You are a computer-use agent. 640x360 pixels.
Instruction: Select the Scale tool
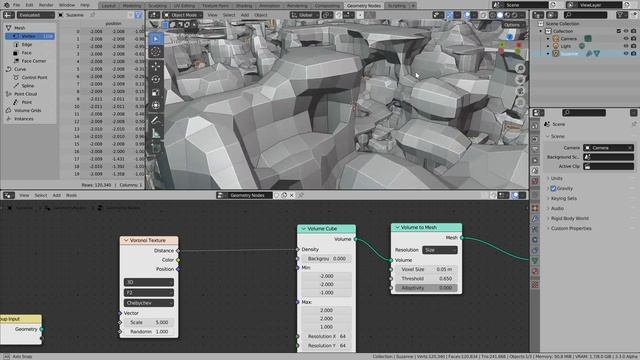pyautogui.click(x=156, y=93)
